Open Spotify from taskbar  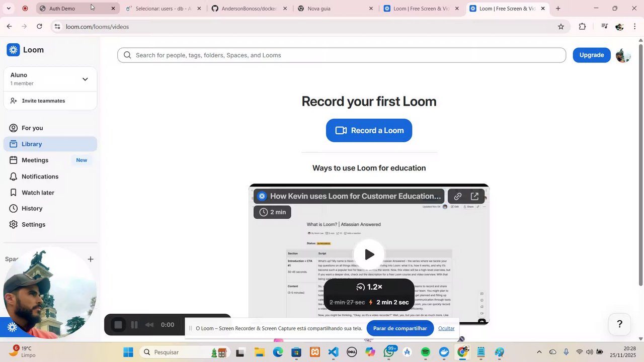click(426, 352)
